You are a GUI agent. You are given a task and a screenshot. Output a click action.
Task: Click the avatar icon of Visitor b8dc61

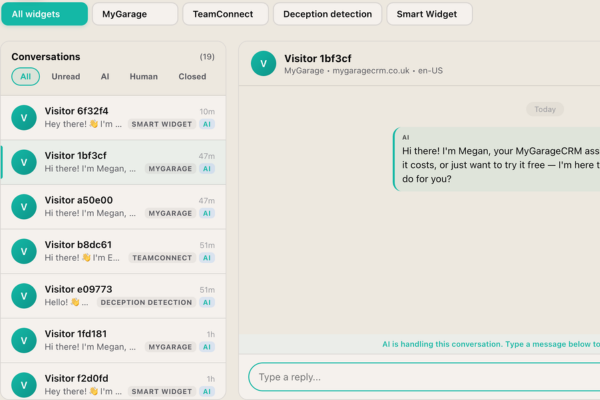(x=24, y=251)
